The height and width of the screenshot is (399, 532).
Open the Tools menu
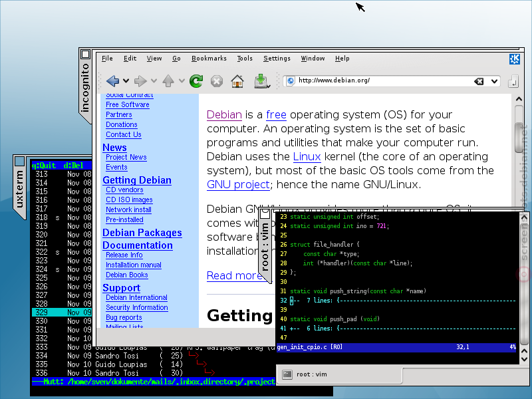[x=245, y=59]
